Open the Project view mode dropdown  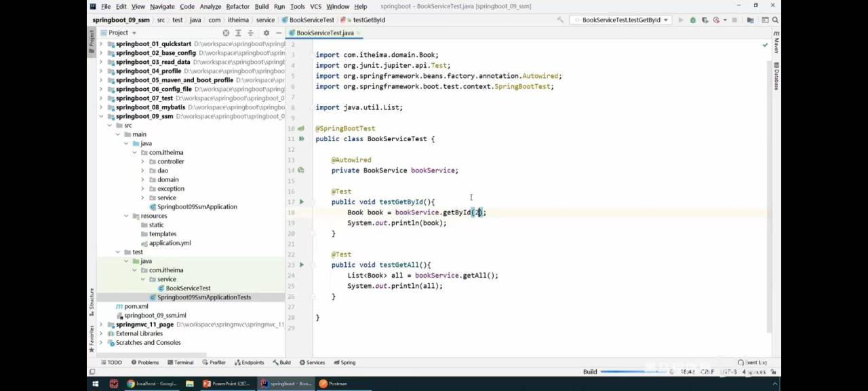[134, 33]
